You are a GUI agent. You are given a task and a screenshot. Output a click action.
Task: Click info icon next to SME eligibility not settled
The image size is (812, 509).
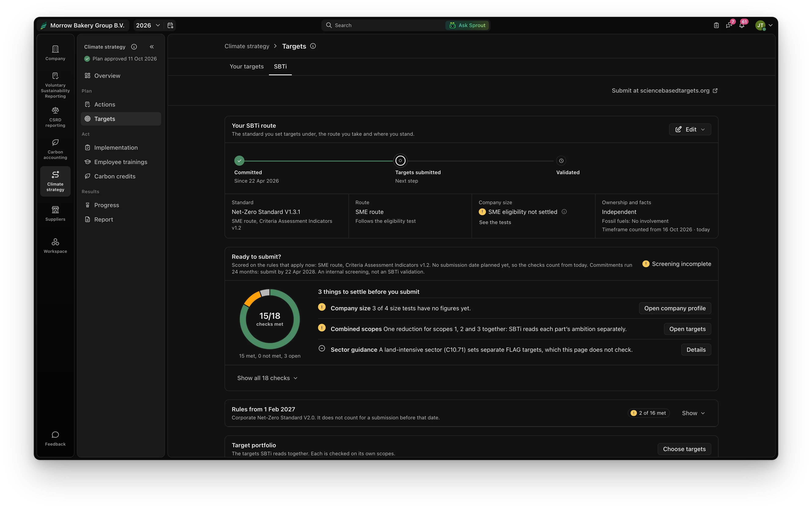[x=564, y=211]
